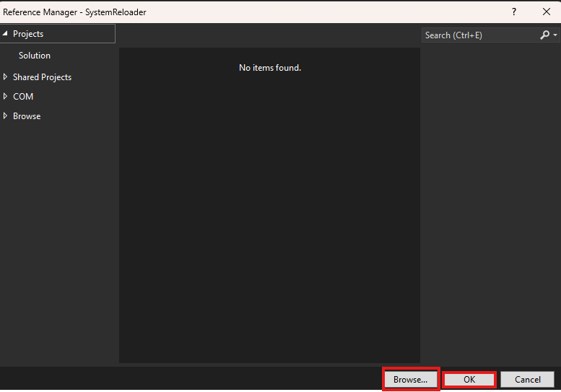Expand the COM category arrow

6,97
